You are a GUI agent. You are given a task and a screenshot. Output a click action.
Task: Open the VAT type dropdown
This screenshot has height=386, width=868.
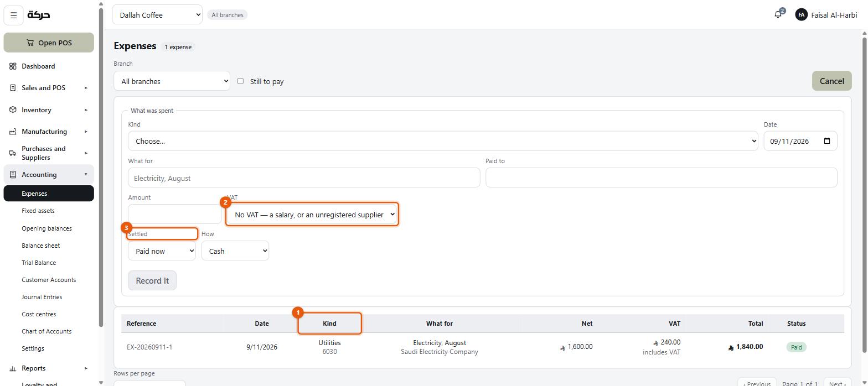312,215
